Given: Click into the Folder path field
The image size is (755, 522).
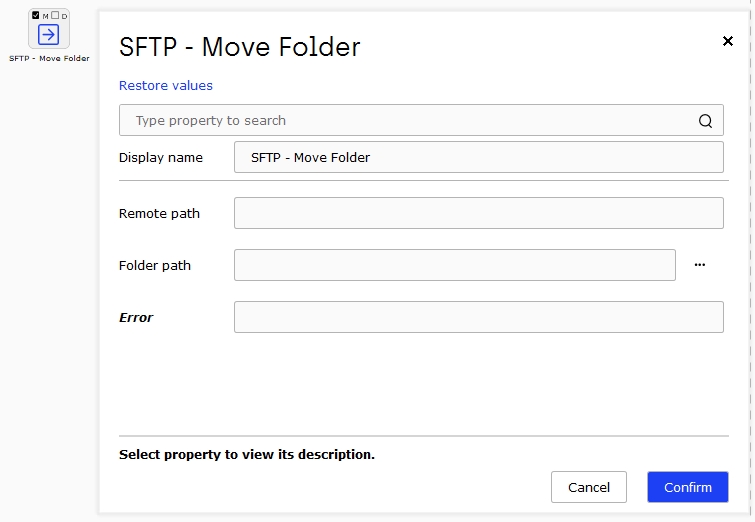Looking at the screenshot, I should pyautogui.click(x=455, y=265).
